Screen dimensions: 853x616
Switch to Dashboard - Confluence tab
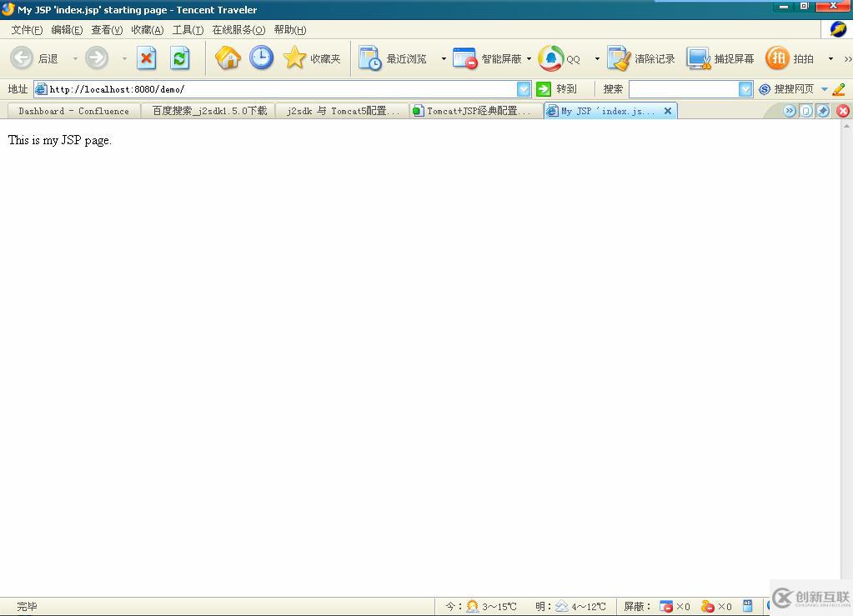point(74,111)
